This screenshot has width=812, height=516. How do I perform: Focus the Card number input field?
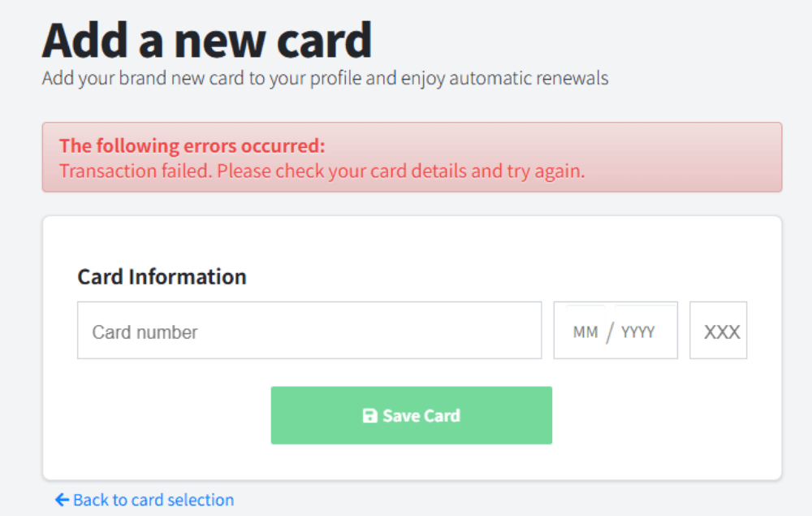point(309,331)
